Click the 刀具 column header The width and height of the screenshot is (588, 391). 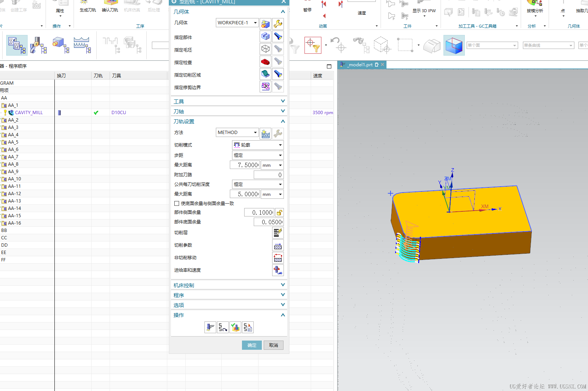coord(139,75)
